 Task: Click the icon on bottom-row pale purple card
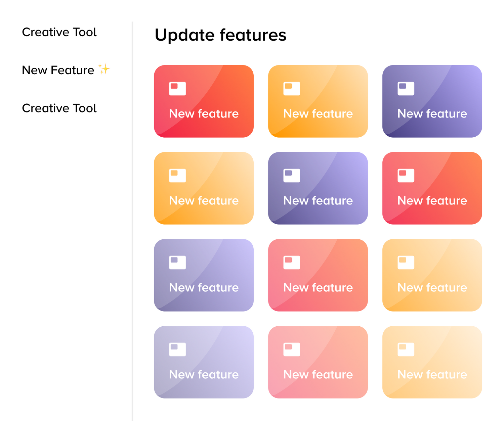point(177,349)
